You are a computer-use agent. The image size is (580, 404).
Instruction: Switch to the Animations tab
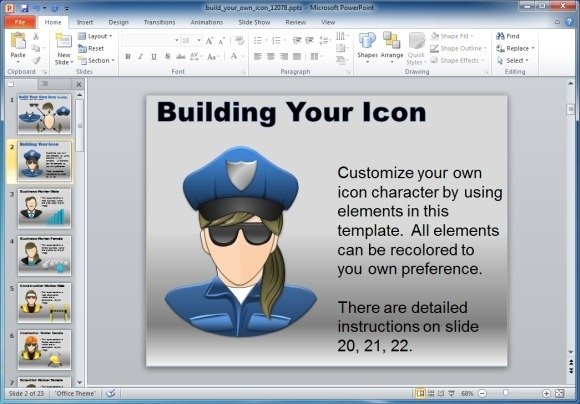tap(207, 22)
